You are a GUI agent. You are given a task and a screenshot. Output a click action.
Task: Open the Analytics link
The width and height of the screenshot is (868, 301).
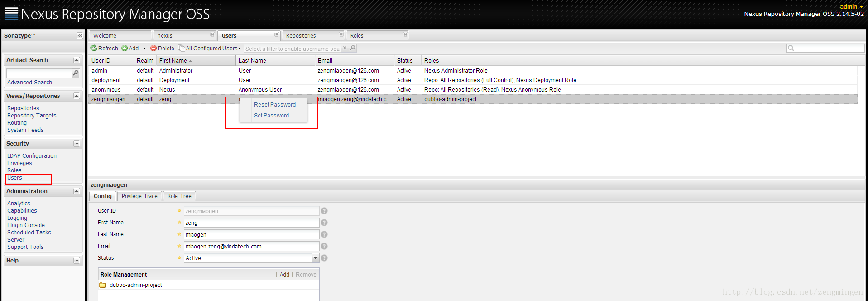pyautogui.click(x=19, y=204)
